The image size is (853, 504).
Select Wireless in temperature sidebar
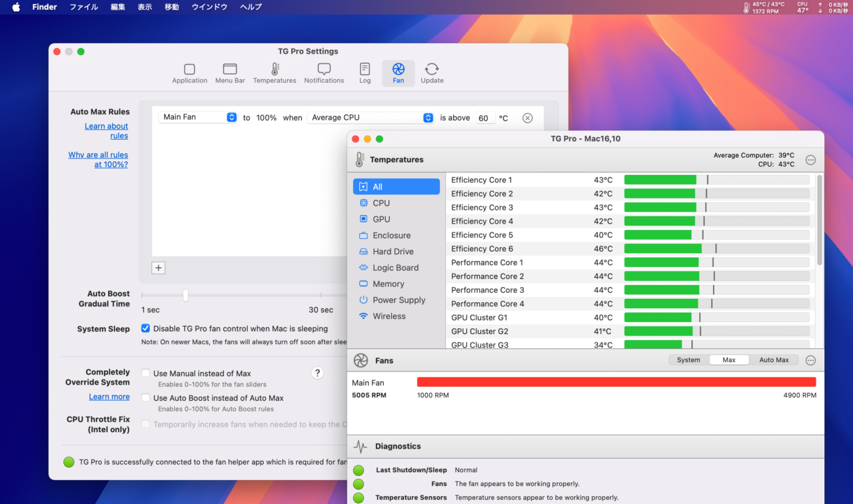(397, 316)
